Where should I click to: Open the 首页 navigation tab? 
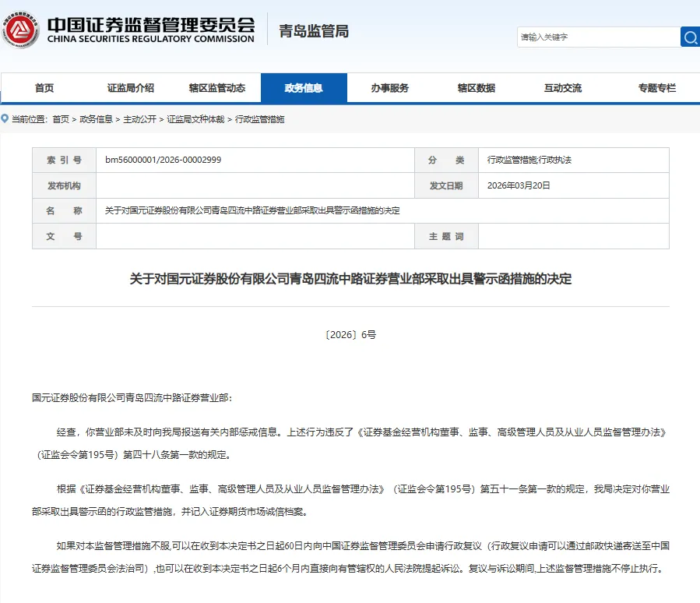[x=44, y=88]
